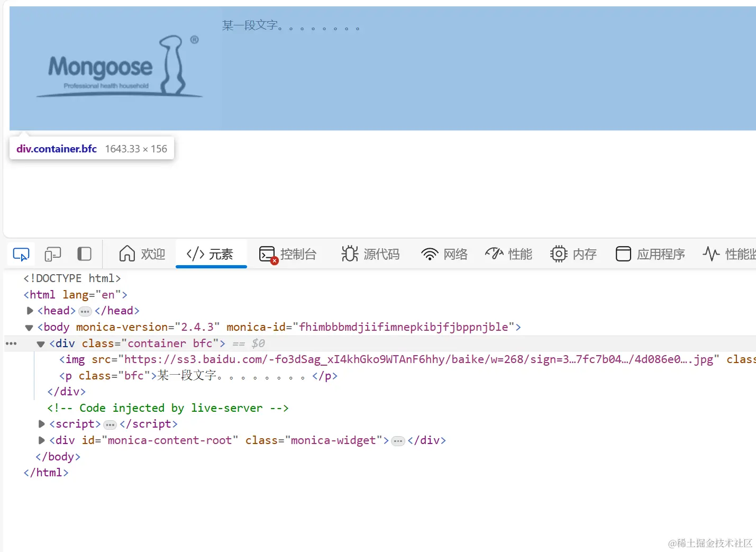Click the monica-id attribute value on body
The height and width of the screenshot is (552, 756).
click(x=404, y=327)
